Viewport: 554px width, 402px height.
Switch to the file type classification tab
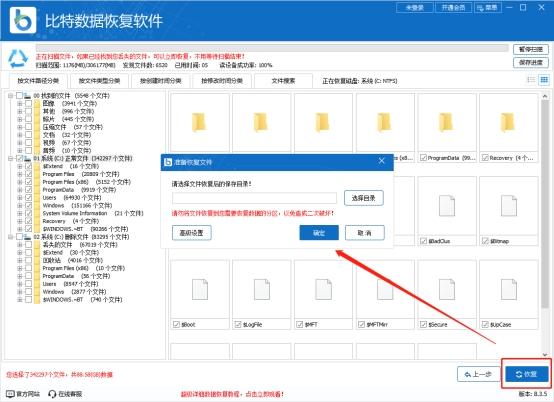point(99,81)
